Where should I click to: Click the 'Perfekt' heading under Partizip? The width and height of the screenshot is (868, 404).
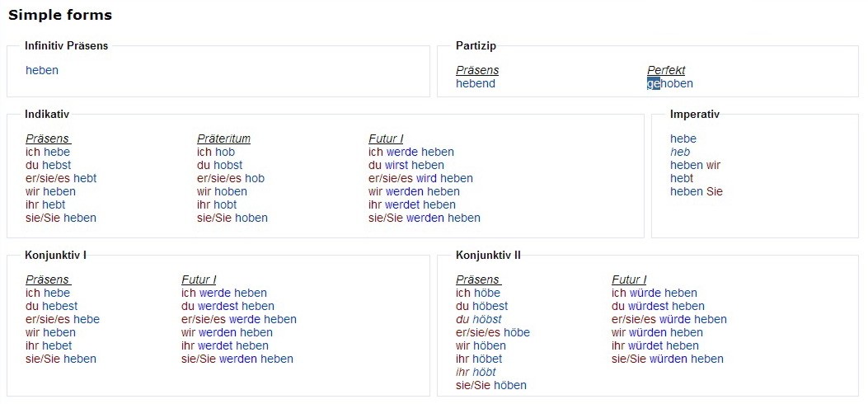(x=666, y=70)
